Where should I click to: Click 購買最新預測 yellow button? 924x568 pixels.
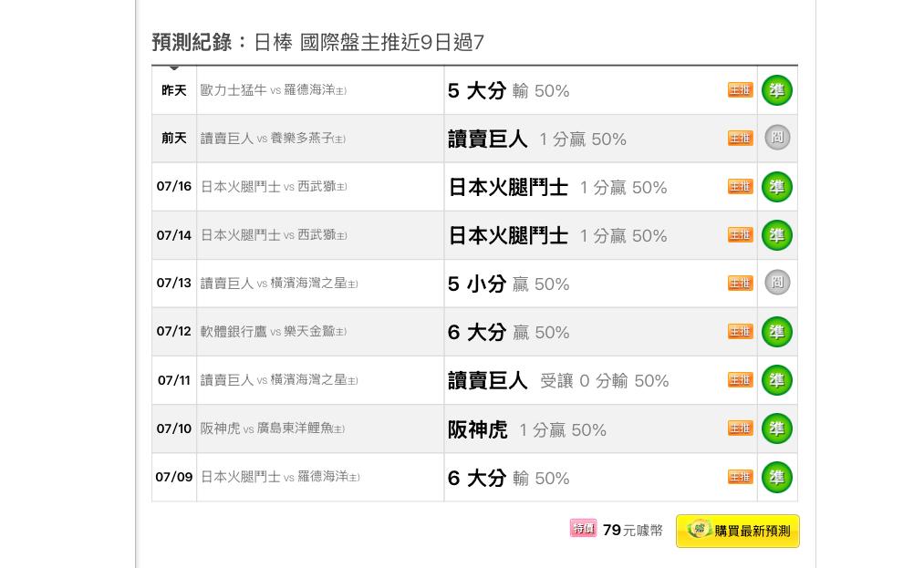point(738,531)
